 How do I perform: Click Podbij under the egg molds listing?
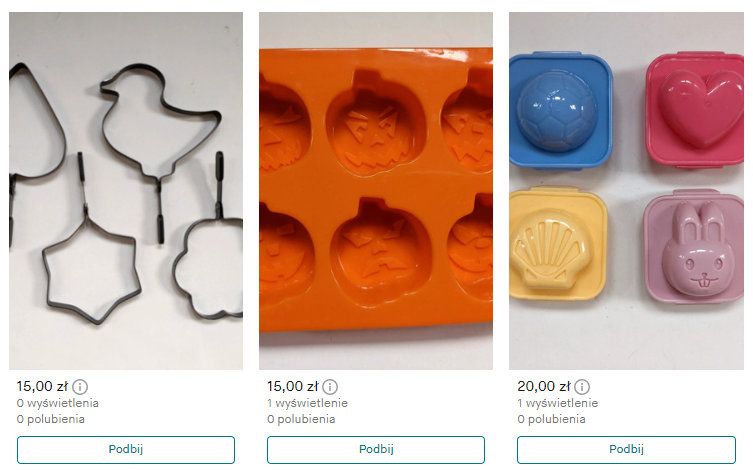[626, 449]
